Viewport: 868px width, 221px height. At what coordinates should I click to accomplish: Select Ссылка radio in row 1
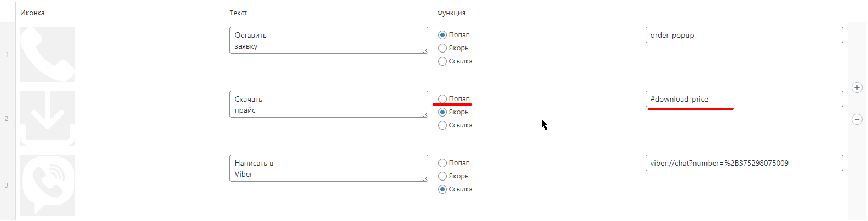(442, 61)
